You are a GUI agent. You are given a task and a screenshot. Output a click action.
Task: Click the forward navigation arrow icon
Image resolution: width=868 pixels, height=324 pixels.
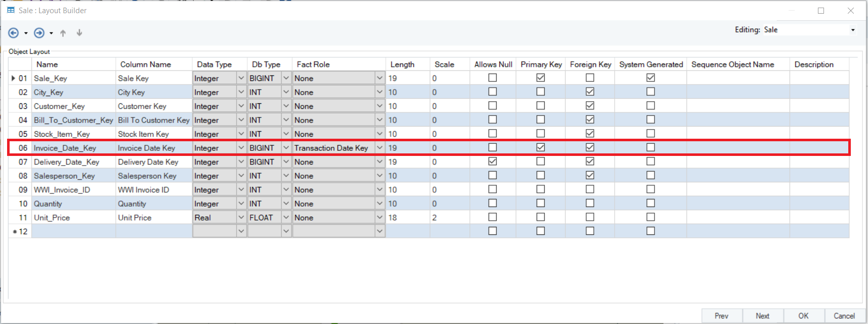click(39, 33)
